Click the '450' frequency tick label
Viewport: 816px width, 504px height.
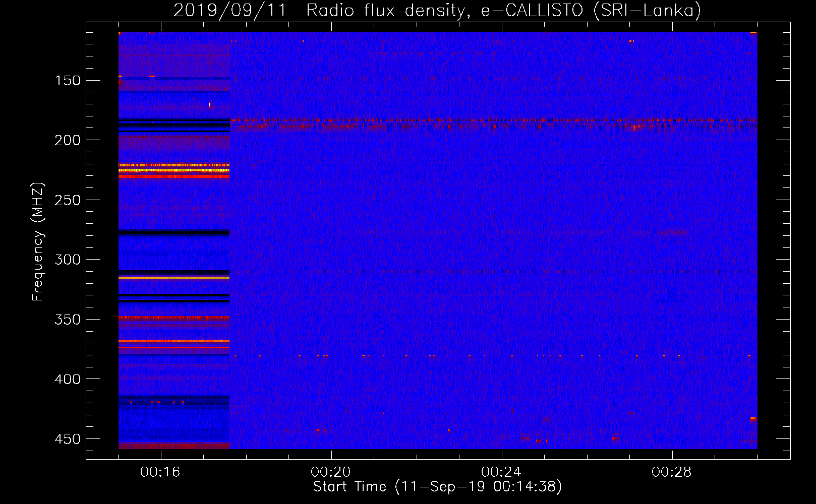(x=68, y=439)
